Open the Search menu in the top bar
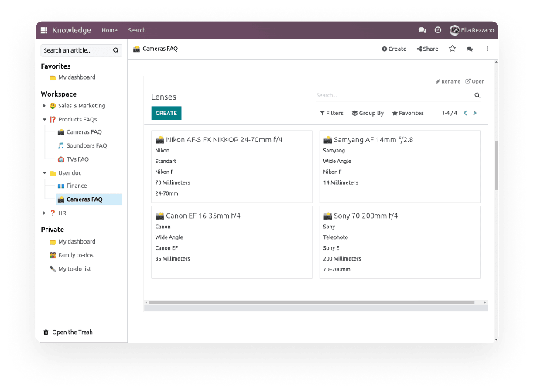 point(137,30)
